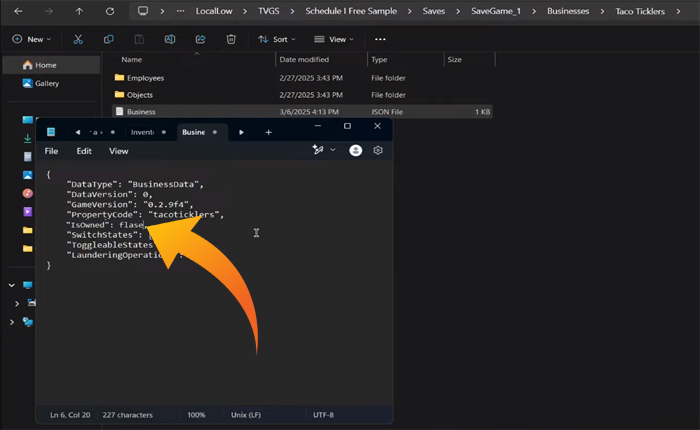
Task: Open the New dropdown button
Action: tap(33, 39)
